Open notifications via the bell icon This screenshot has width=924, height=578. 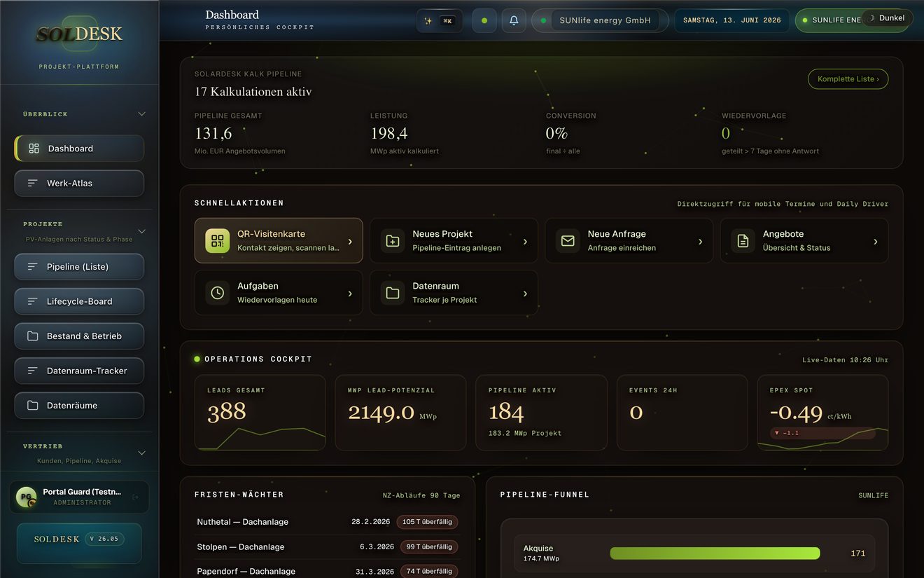pos(514,20)
